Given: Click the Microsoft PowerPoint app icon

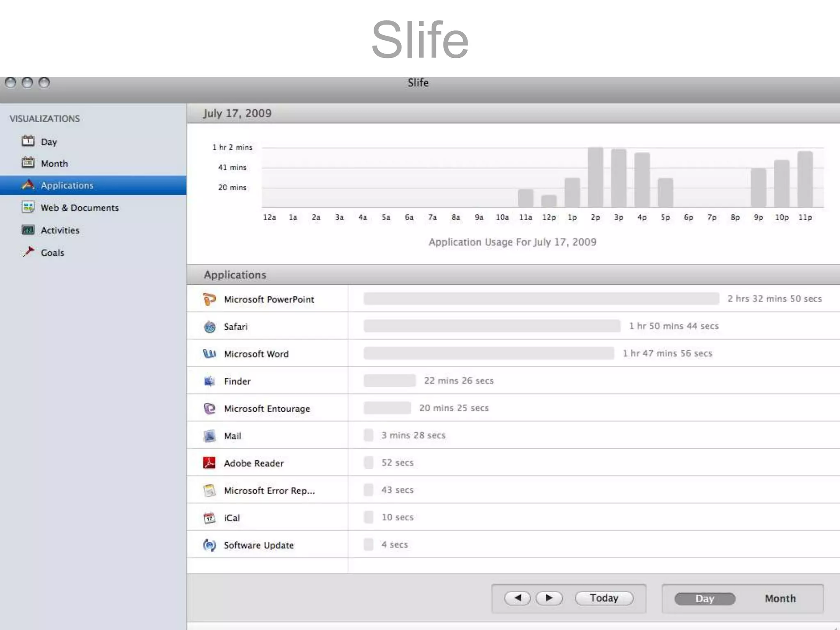Looking at the screenshot, I should click(210, 299).
